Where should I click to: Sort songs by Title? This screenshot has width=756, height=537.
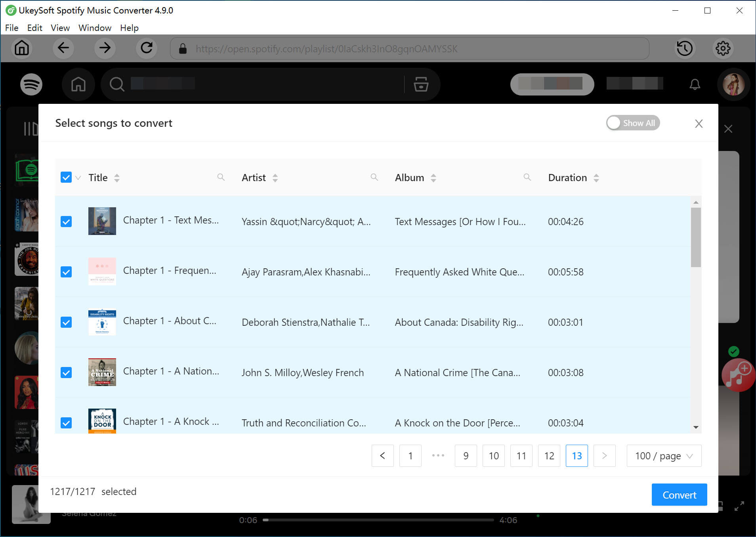click(116, 178)
